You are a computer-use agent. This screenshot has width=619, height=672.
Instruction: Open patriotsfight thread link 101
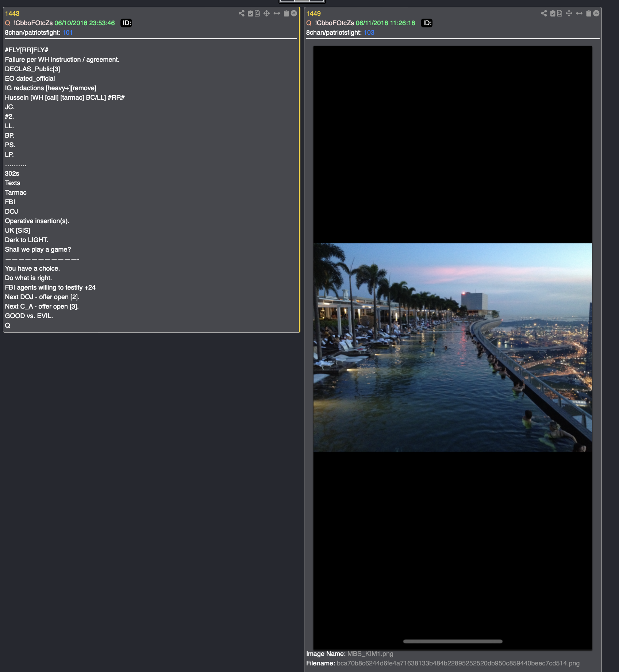coord(68,33)
